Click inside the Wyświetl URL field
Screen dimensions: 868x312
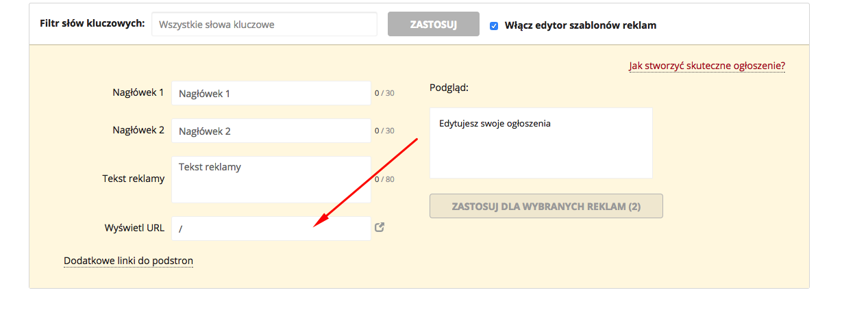pyautogui.click(x=271, y=229)
